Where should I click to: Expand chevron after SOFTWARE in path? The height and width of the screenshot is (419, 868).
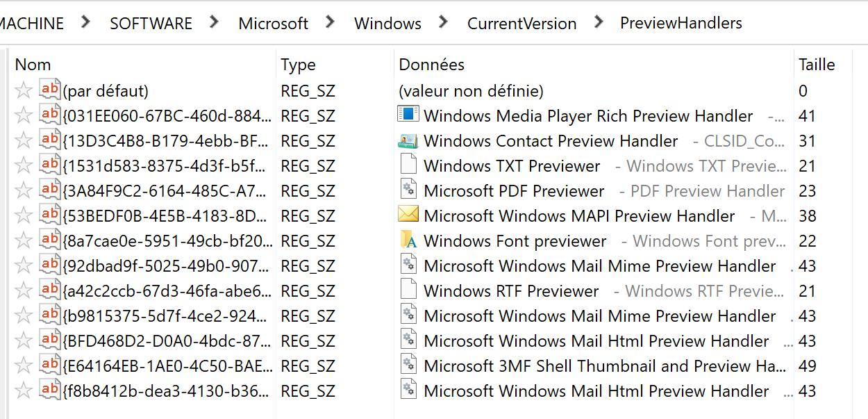tap(214, 22)
